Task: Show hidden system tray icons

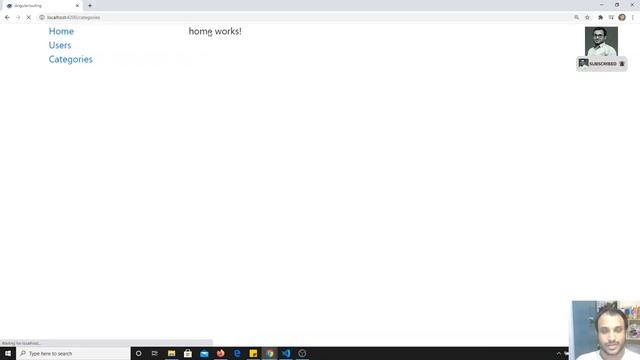Action: tap(559, 353)
